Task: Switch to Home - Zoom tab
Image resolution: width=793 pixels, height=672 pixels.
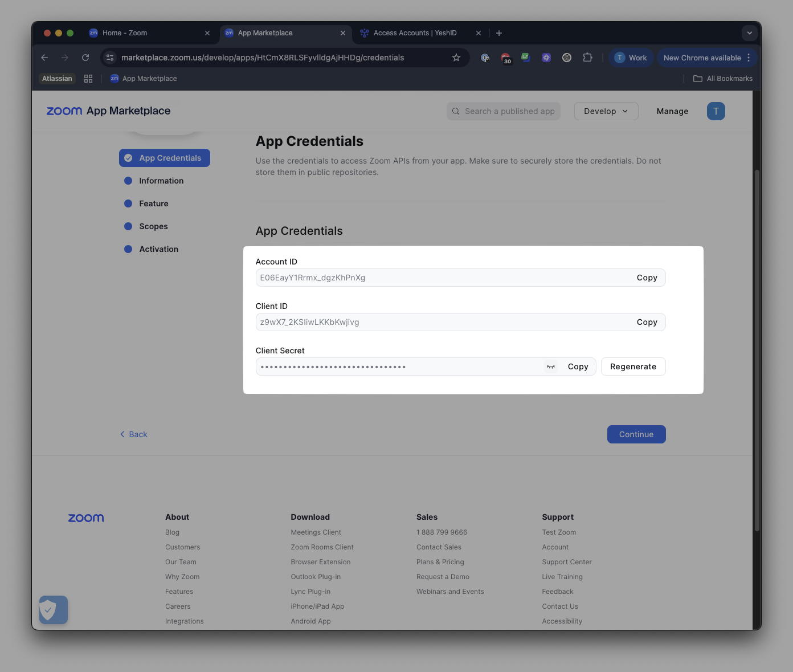Action: click(148, 33)
